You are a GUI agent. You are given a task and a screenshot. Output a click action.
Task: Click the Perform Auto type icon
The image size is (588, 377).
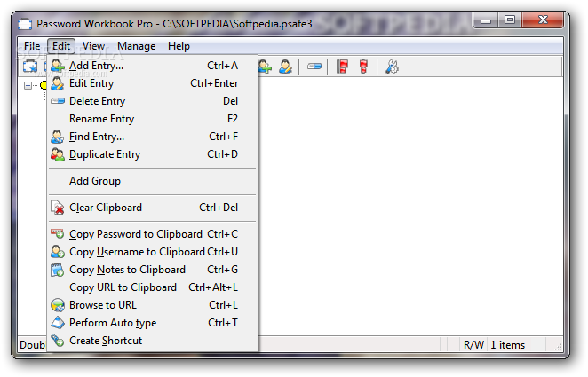(x=58, y=323)
